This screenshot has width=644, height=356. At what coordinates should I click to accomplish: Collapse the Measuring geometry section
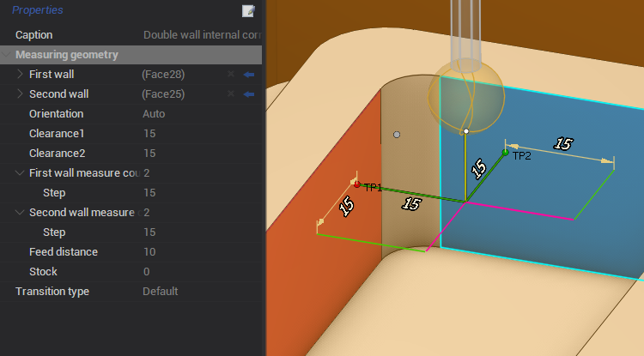pyautogui.click(x=8, y=55)
